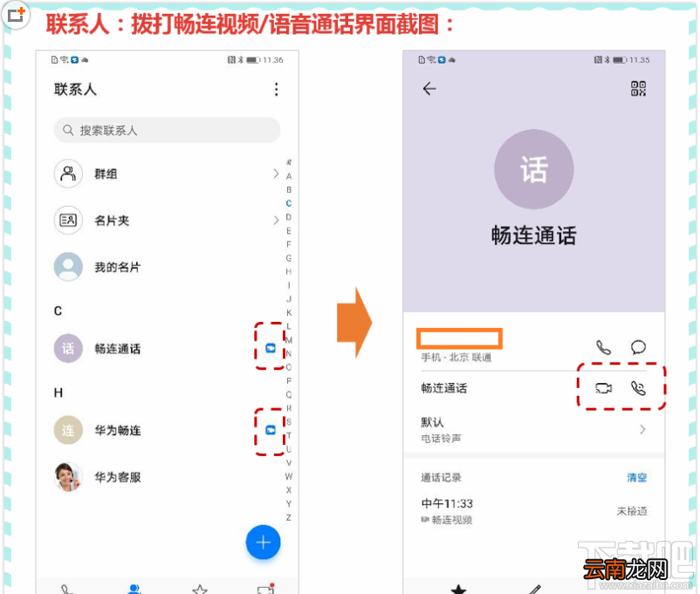Tap the favorite star icon at the details bottom

point(458,590)
